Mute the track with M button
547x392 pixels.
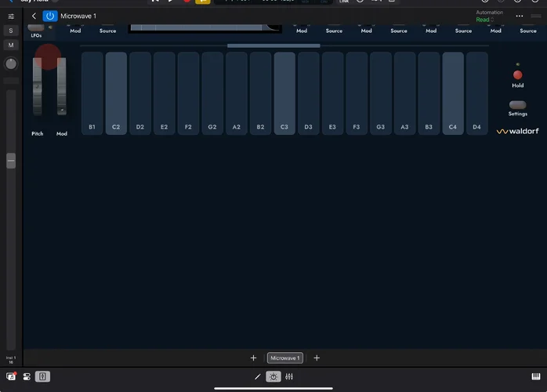(11, 45)
